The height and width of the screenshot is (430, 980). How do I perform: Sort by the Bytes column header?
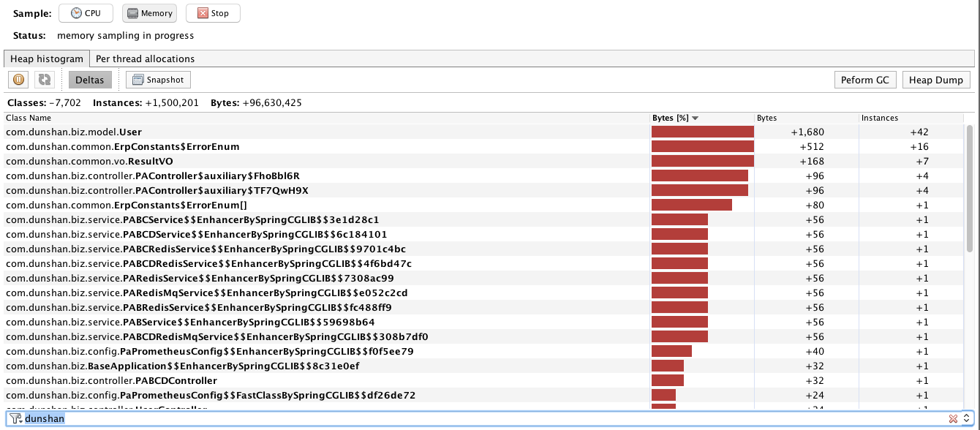point(807,118)
